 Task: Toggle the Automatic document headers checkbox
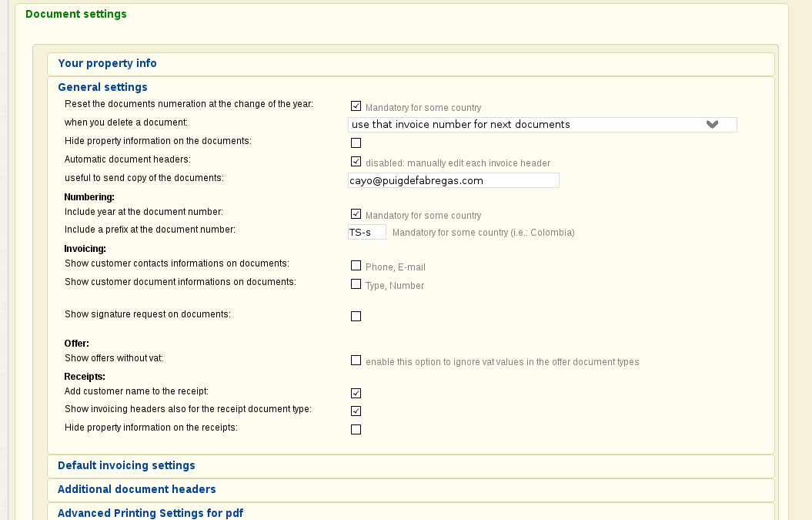click(x=356, y=162)
